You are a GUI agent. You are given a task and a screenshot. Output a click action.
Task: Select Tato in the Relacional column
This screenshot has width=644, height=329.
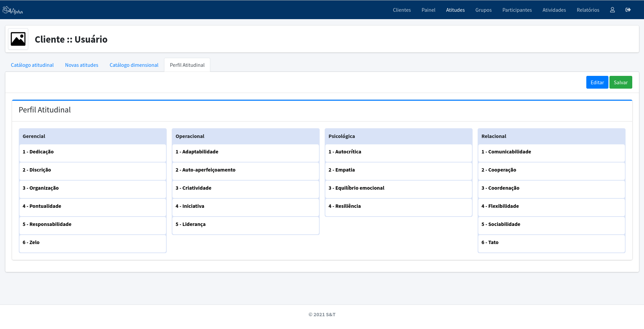(x=551, y=243)
